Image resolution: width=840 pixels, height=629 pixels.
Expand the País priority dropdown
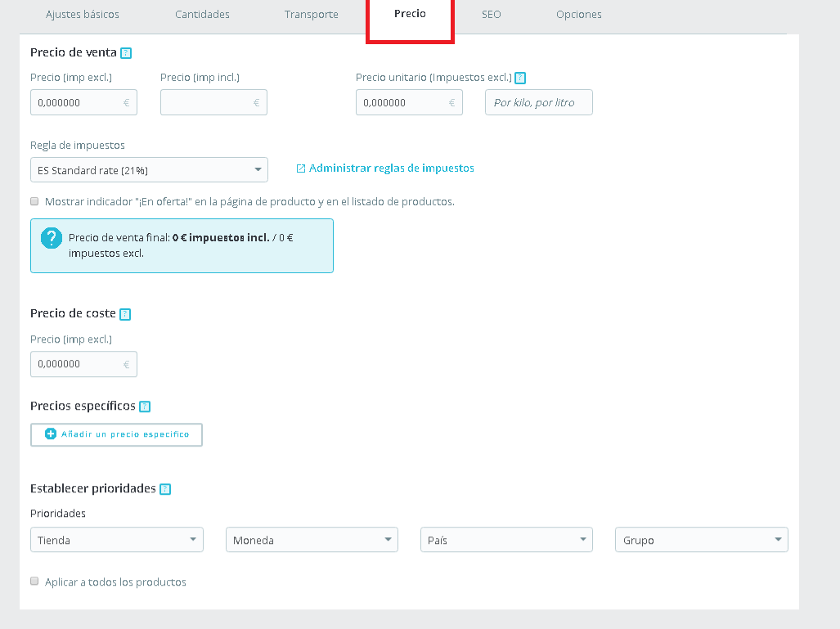(x=506, y=540)
